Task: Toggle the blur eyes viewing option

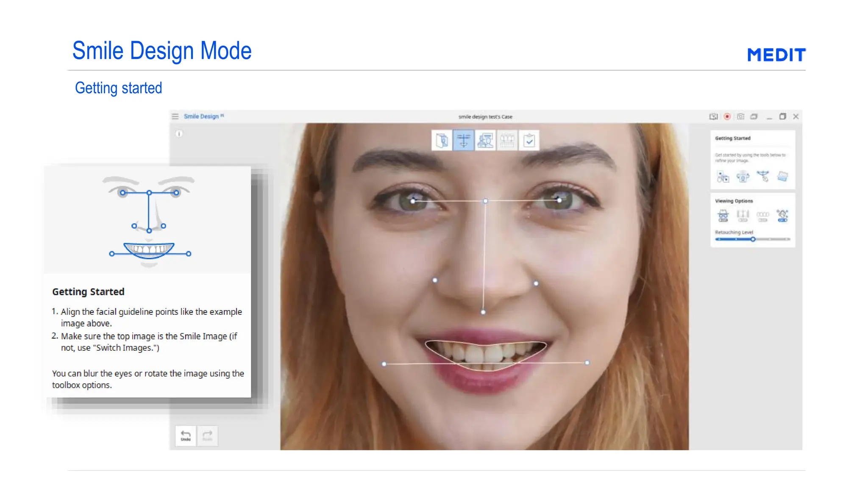Action: [723, 216]
